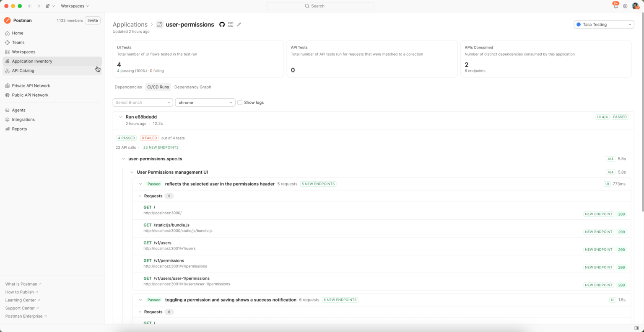Screen dimensions: 644x332
Task: Open Application Inventory in the sidebar
Action: click(52, 61)
